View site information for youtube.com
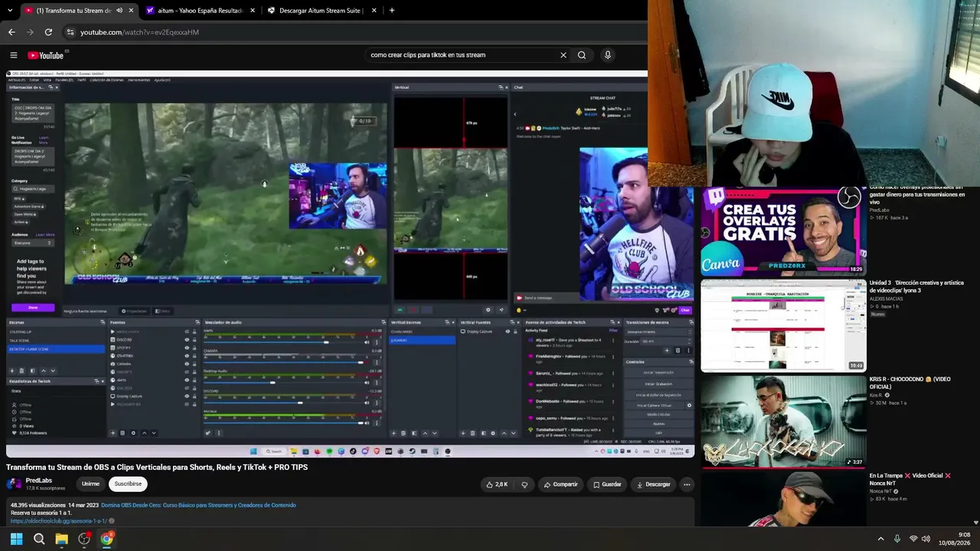This screenshot has height=551, width=980. [70, 32]
